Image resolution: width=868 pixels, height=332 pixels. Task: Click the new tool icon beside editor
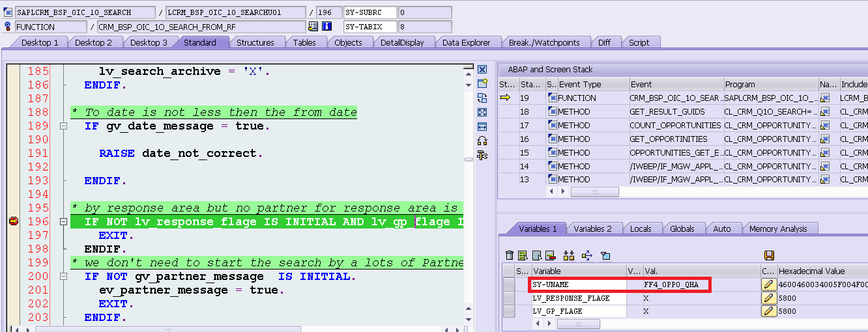coord(482,83)
